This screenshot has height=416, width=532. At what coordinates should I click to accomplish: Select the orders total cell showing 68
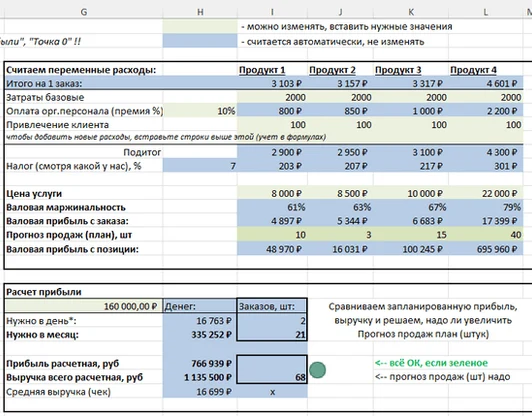(272, 377)
